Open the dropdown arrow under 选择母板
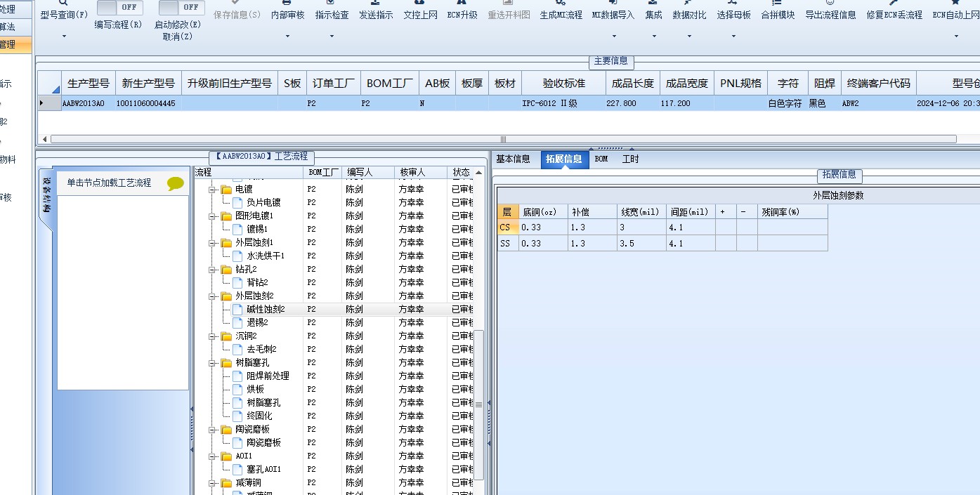 pyautogui.click(x=733, y=36)
